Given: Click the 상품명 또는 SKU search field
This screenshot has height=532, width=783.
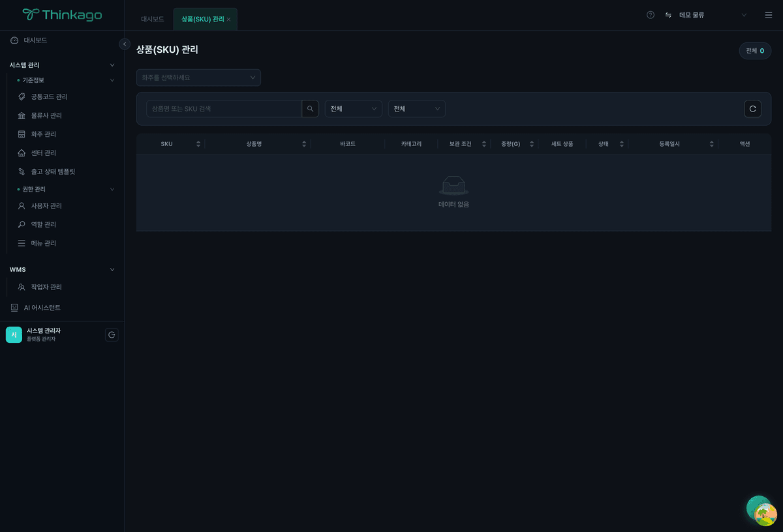Looking at the screenshot, I should point(224,109).
